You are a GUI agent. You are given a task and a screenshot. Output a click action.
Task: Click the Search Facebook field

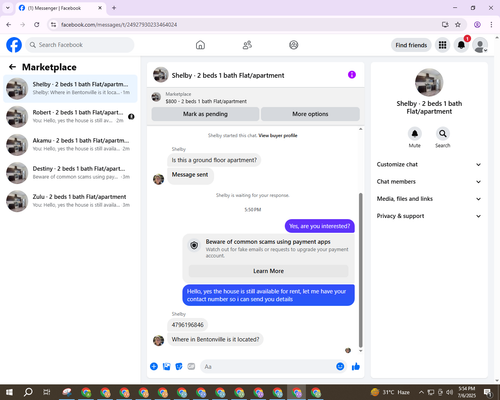click(x=80, y=45)
